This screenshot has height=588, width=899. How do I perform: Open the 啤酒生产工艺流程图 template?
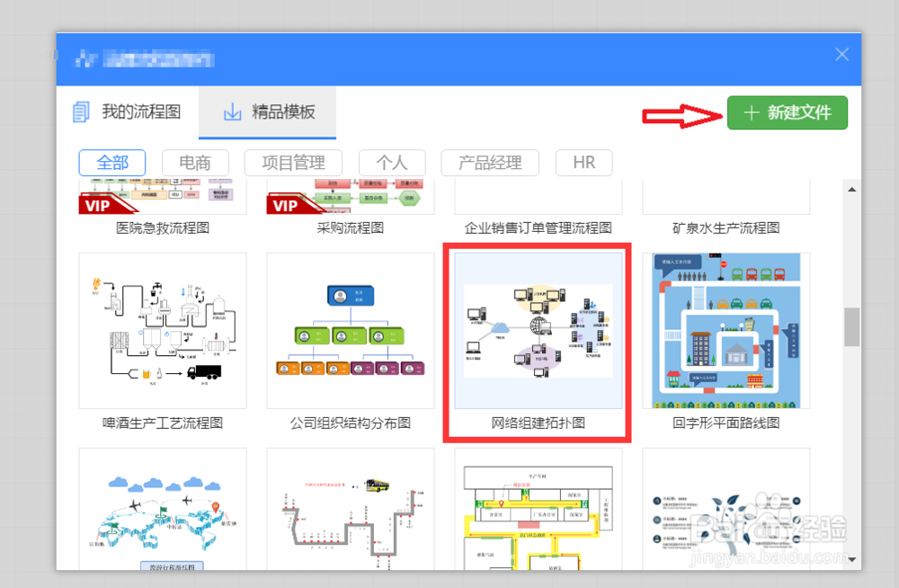click(x=162, y=331)
